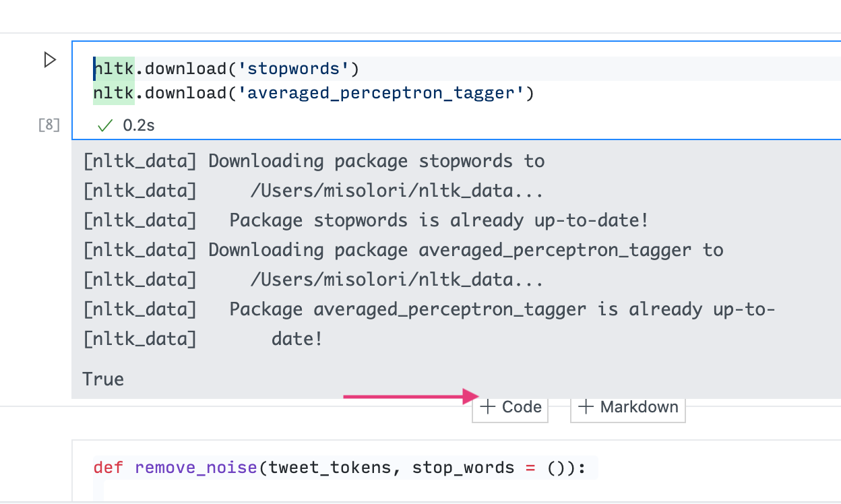Viewport: 841px width, 504px height.
Task: Insert a Markdown cell below output
Action: pyautogui.click(x=627, y=406)
